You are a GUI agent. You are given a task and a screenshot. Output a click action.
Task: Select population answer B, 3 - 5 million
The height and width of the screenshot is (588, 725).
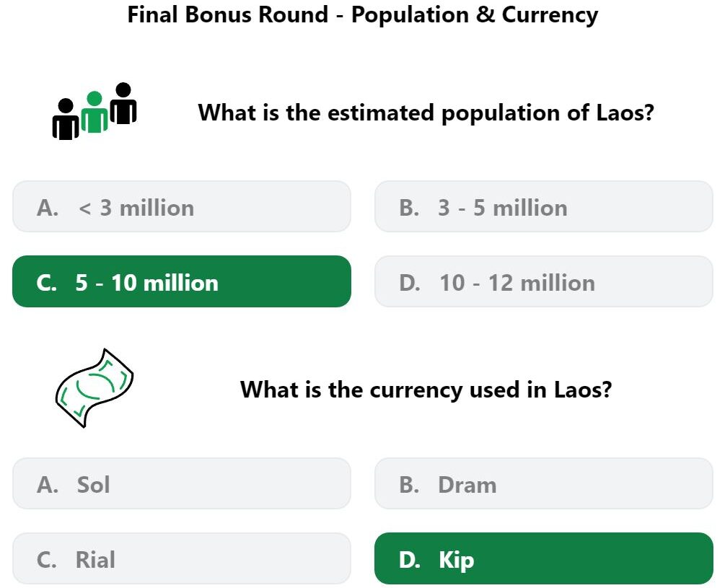[544, 206]
